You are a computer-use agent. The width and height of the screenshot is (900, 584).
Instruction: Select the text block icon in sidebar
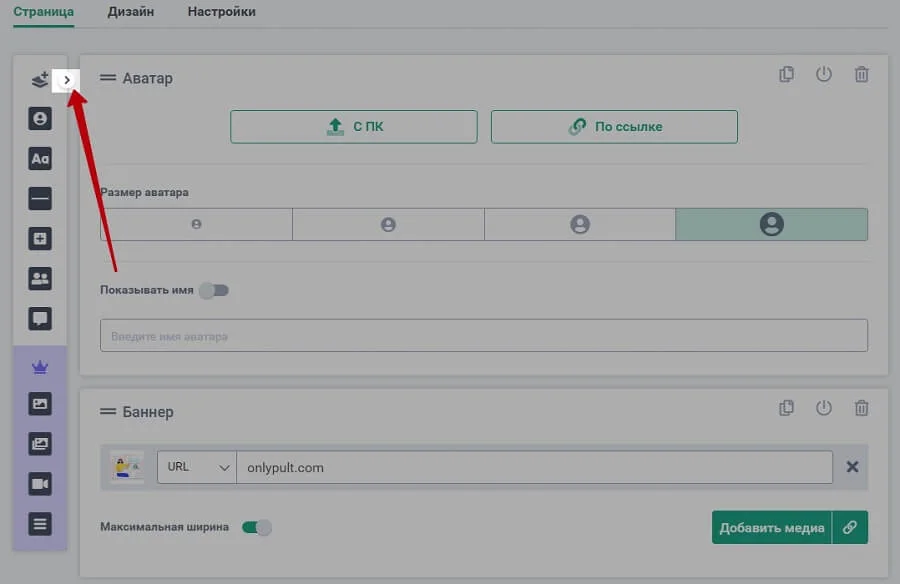(40, 159)
